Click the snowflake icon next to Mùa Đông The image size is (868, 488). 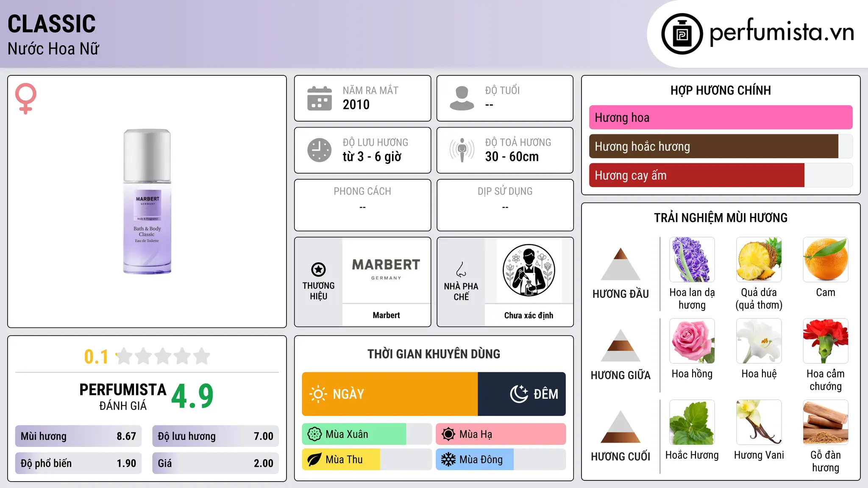tap(448, 460)
